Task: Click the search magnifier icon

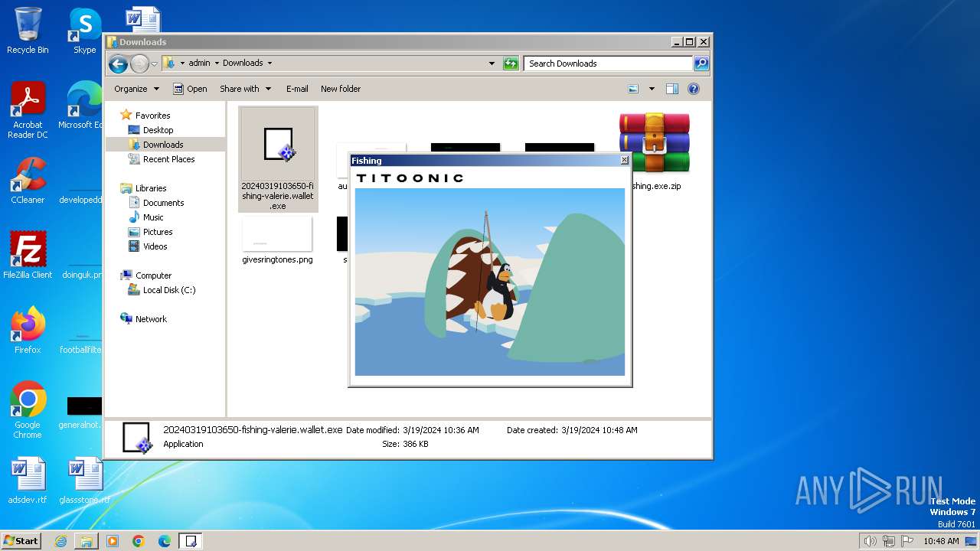Action: click(701, 64)
